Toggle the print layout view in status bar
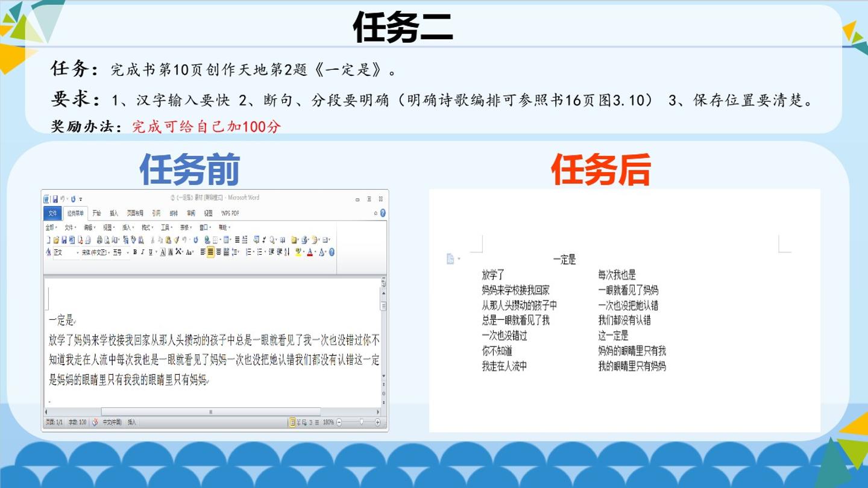 pyautogui.click(x=292, y=422)
